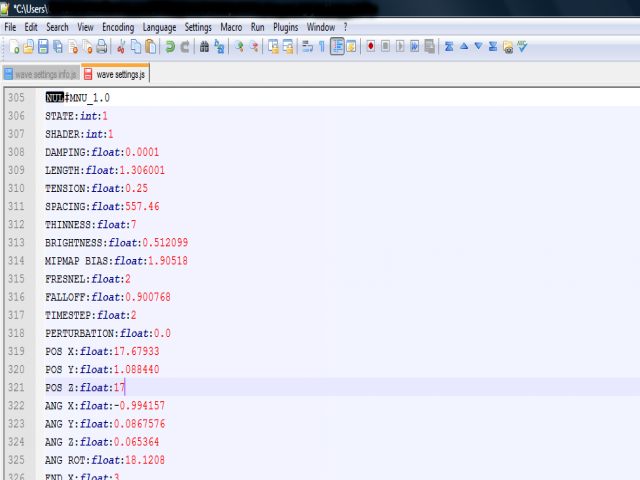Screen dimensions: 640x480
Task: Place cursor on the DAMPING value 0.0001
Action: click(x=142, y=152)
